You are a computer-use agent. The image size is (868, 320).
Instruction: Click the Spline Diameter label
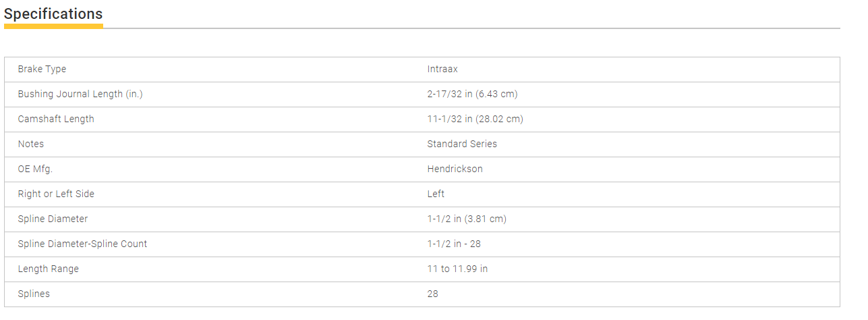point(53,219)
